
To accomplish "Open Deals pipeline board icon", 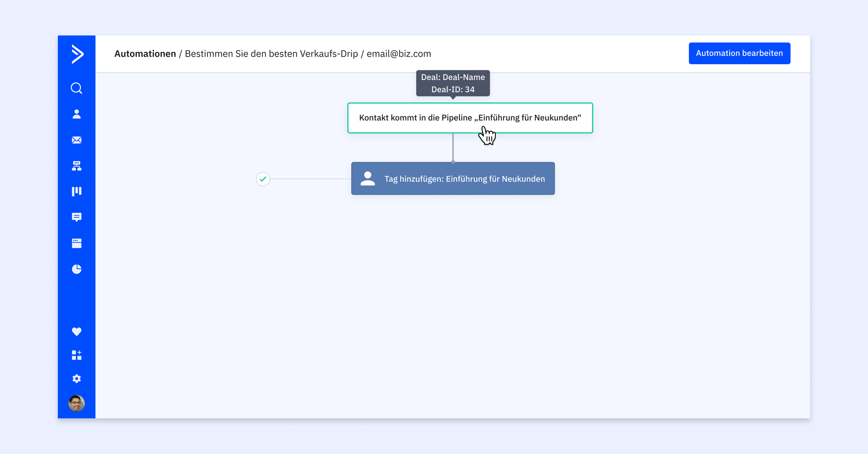I will click(76, 192).
